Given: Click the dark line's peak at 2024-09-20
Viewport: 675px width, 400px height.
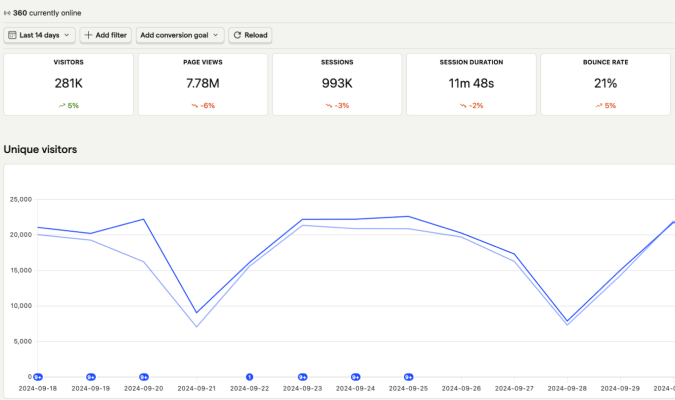Looking at the screenshot, I should (x=144, y=219).
